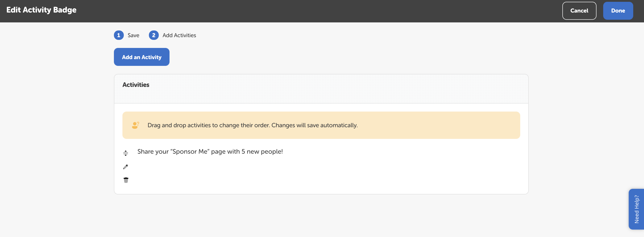The image size is (644, 237).
Task: Click the Activities panel heading
Action: pos(136,85)
